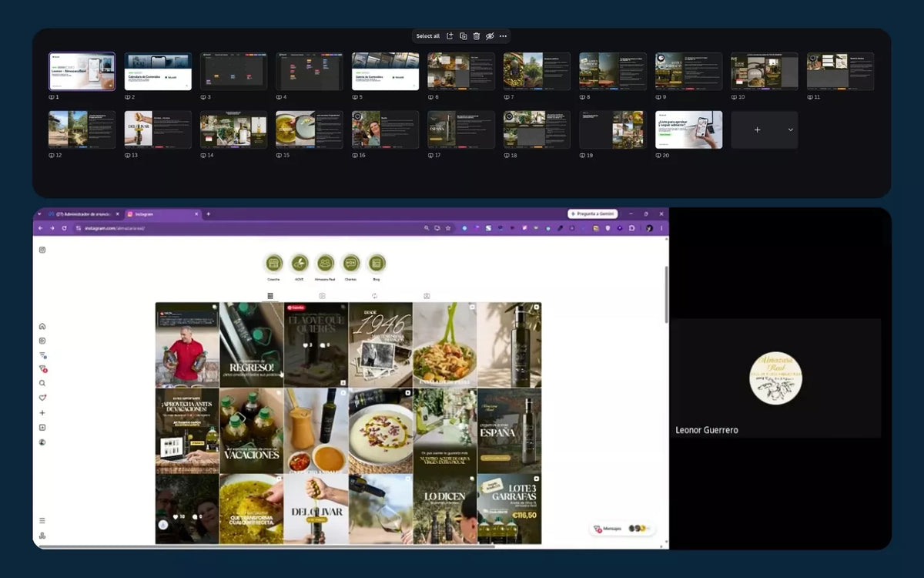Image resolution: width=924 pixels, height=578 pixels.
Task: Open the REGRESO post thumbnail
Action: (252, 344)
